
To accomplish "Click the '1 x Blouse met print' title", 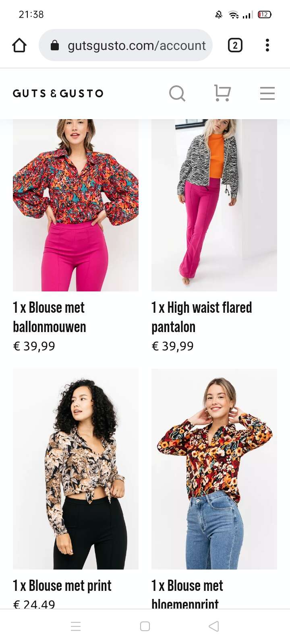I will [x=62, y=586].
